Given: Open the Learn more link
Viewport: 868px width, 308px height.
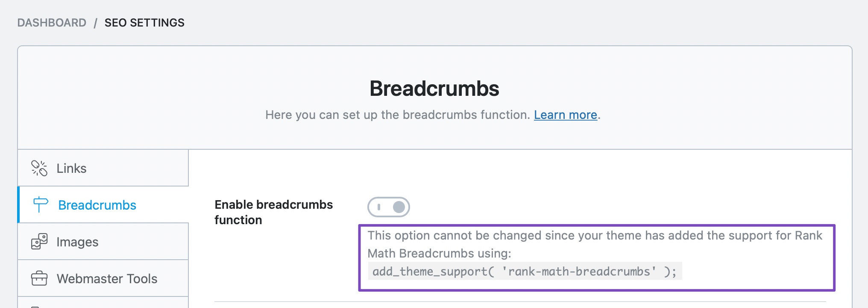Looking at the screenshot, I should pyautogui.click(x=565, y=115).
